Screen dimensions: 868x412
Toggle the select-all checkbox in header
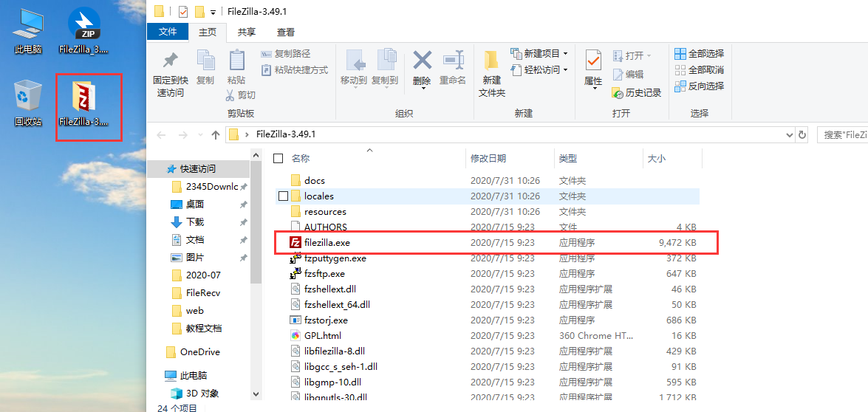pyautogui.click(x=278, y=159)
